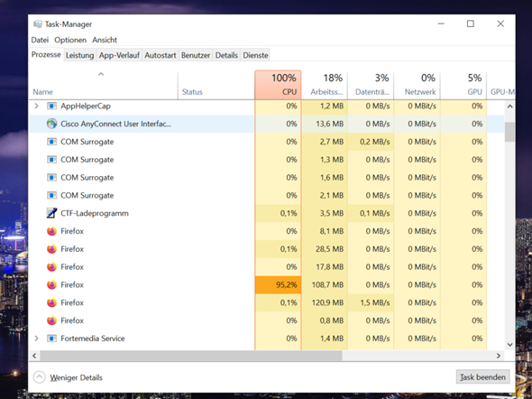This screenshot has height=399, width=532.
Task: Click Firefox icon on the 95,2% CPU row
Action: pyautogui.click(x=51, y=284)
